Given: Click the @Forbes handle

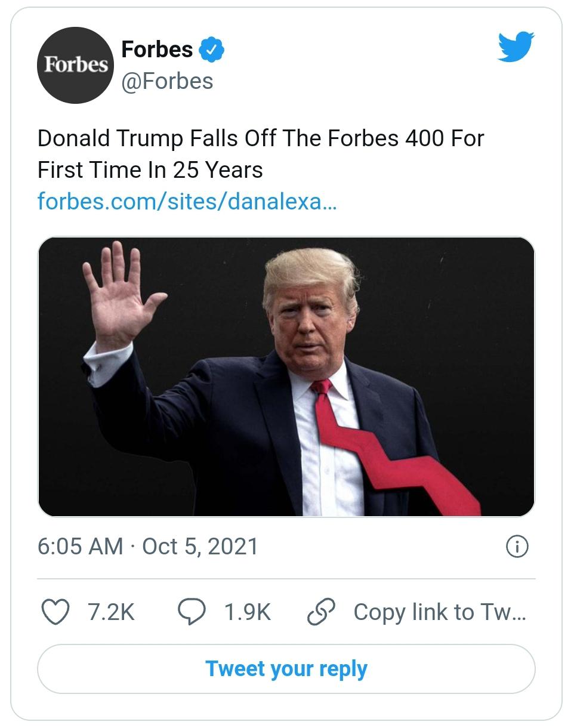Looking at the screenshot, I should pyautogui.click(x=167, y=81).
